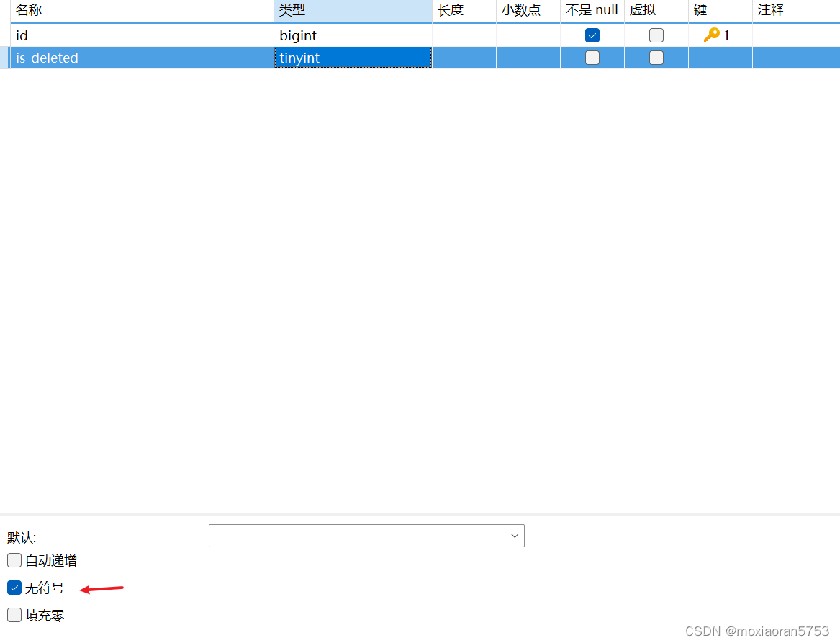Viewport: 840px width, 643px height.
Task: Click the 注释 cell of id row
Action: tap(797, 35)
